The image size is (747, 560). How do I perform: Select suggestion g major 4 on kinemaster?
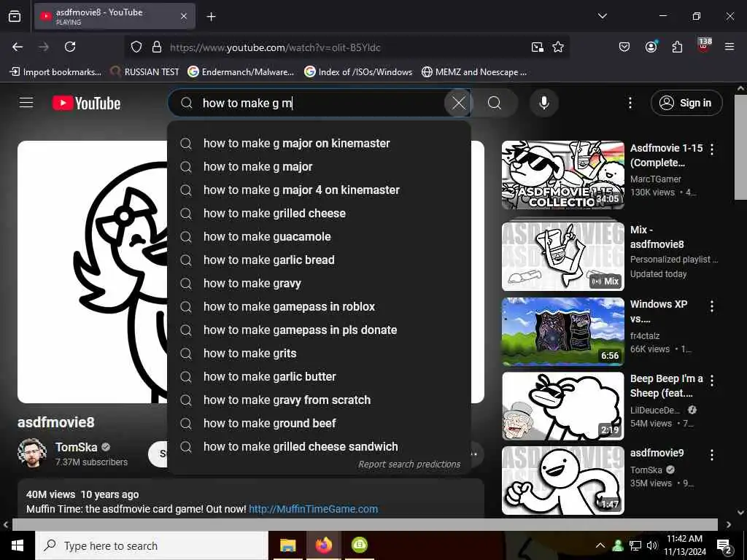(320, 190)
